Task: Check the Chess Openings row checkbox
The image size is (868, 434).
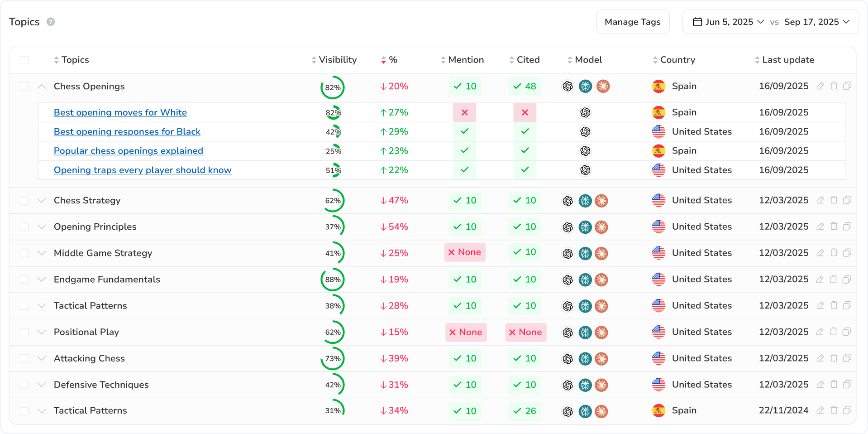Action: (x=24, y=86)
